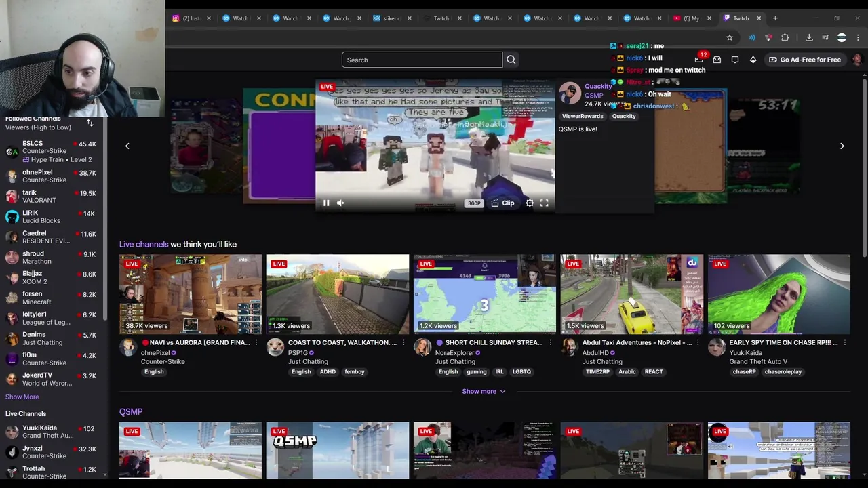Unmute the featured stream volume
This screenshot has width=868, height=488.
341,203
